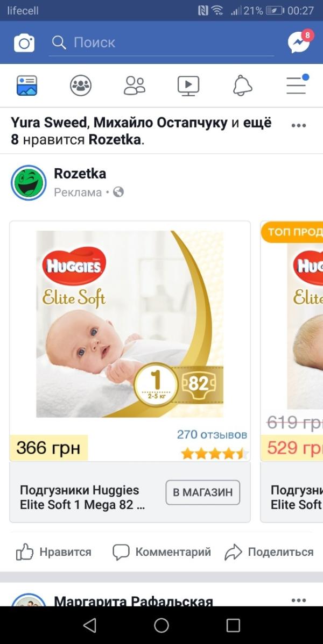This screenshot has width=323, height=644.
Task: Open the hamburger menu tab
Action: click(x=297, y=84)
